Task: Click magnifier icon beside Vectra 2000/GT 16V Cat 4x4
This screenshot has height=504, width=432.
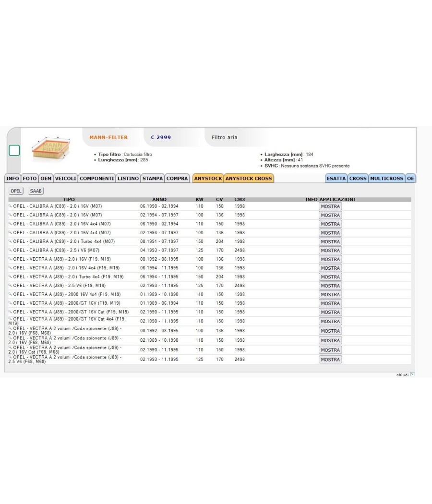Action: click(x=10, y=319)
